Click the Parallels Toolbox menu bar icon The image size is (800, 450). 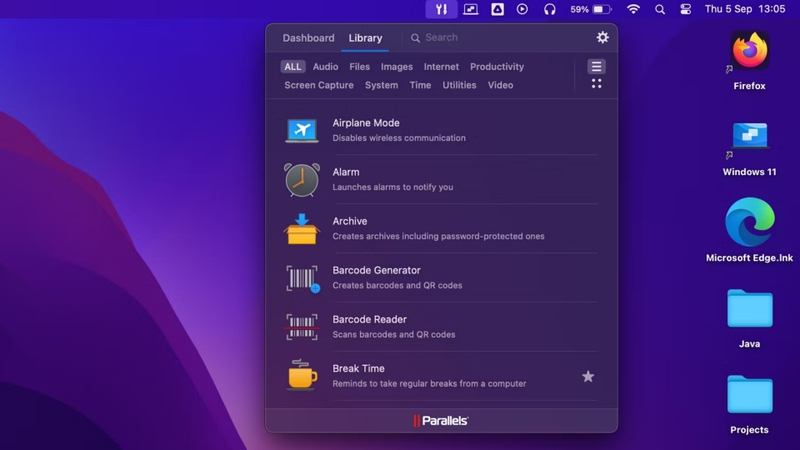click(441, 9)
